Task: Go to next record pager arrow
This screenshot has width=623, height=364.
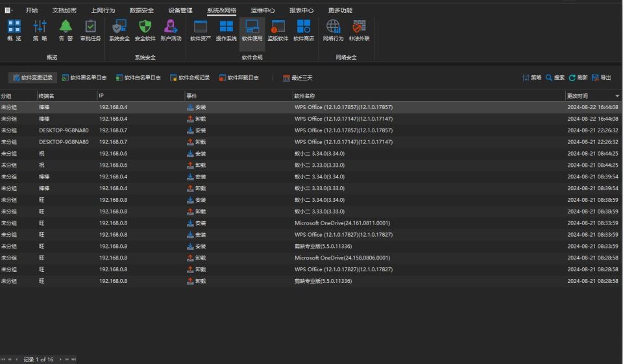Action: click(x=60, y=359)
